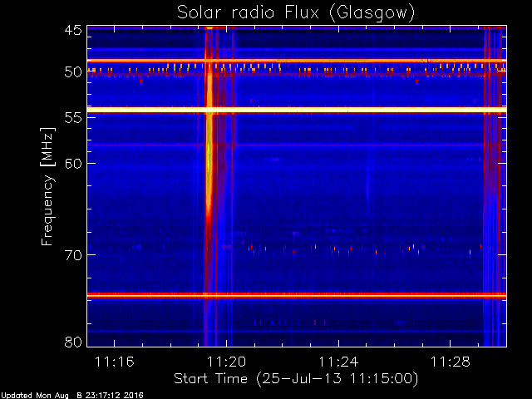Click the bright white interference band near 54 MHz

point(297,110)
